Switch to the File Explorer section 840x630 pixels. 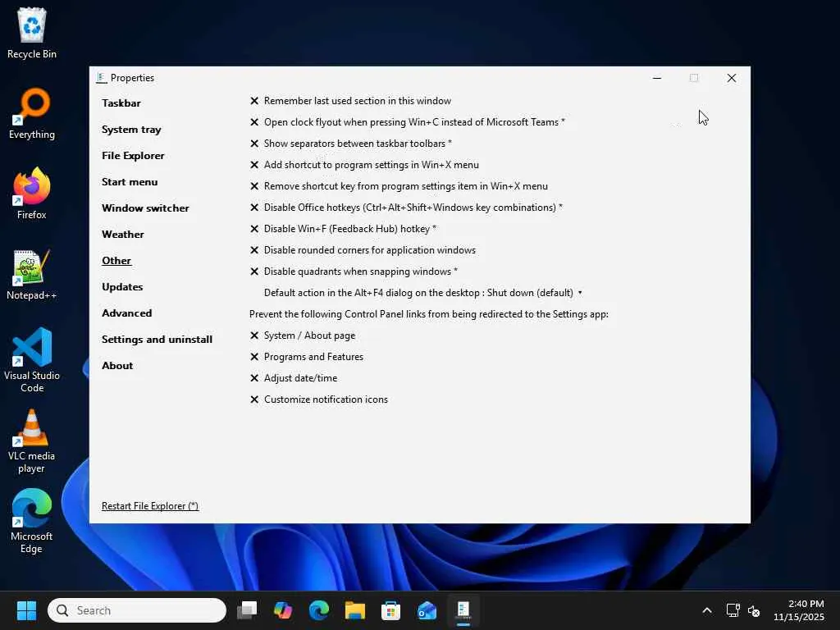tap(133, 155)
